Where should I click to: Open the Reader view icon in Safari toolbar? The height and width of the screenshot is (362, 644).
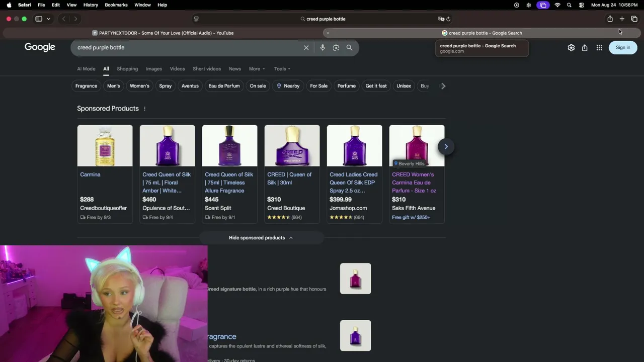(196, 19)
